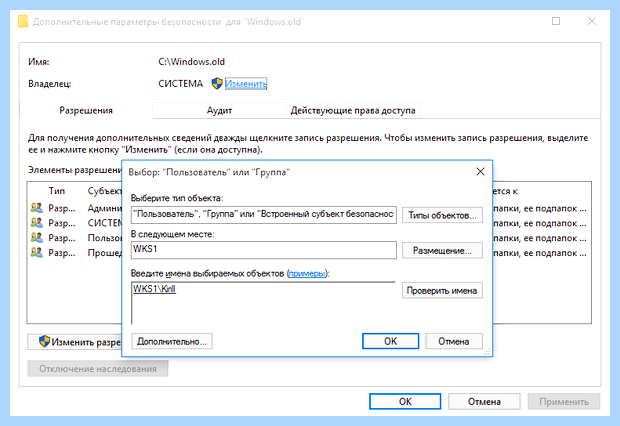Click the Субъект column header
This screenshot has height=426, width=620.
[104, 191]
